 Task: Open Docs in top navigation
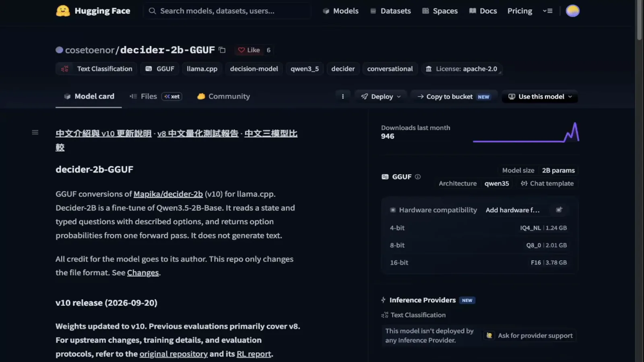(483, 11)
